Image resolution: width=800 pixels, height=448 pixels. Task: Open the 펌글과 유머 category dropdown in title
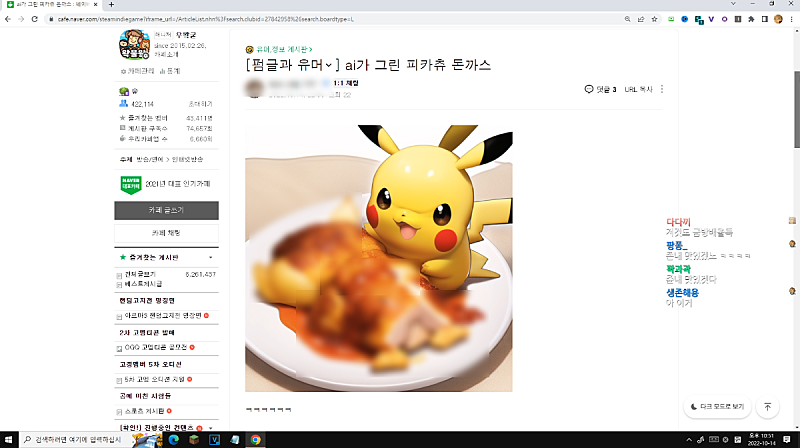pos(328,65)
